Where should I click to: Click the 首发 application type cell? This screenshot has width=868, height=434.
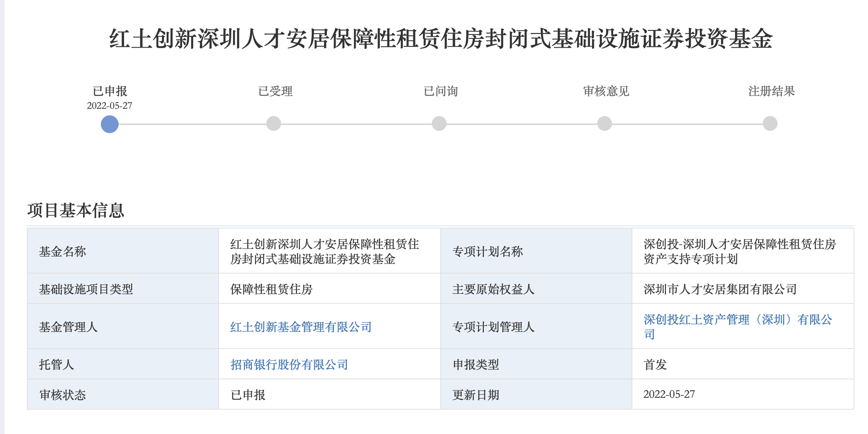coord(655,365)
